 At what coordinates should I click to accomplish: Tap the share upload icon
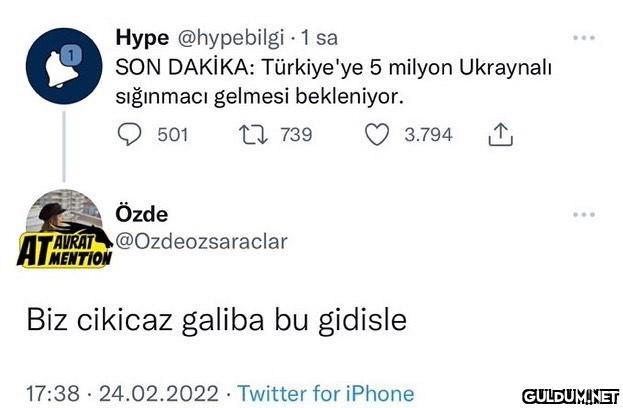click(x=499, y=134)
